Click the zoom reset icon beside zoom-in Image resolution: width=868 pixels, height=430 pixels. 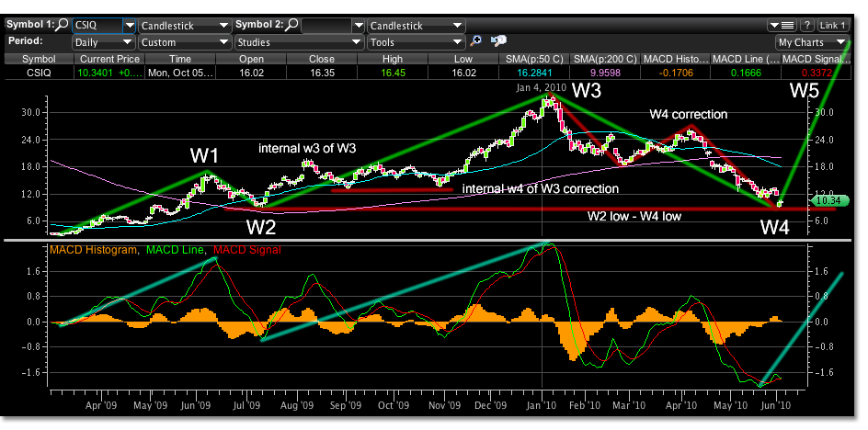click(x=498, y=41)
